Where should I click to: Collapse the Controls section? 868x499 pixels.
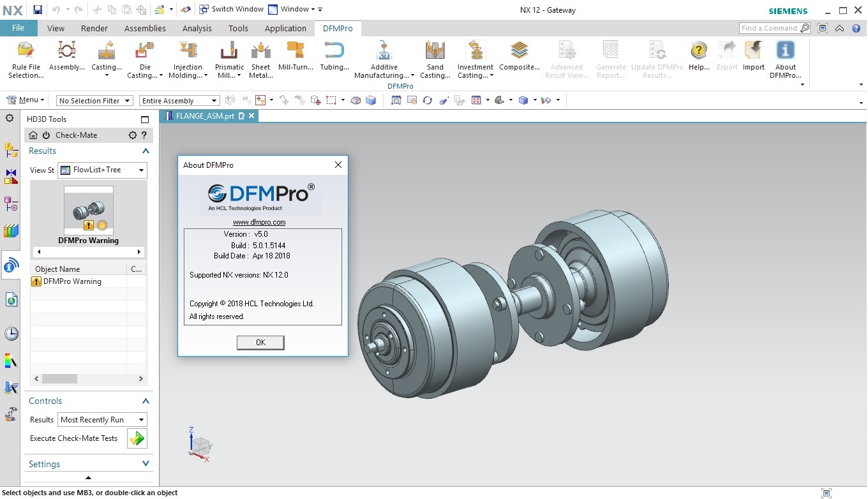pos(146,401)
